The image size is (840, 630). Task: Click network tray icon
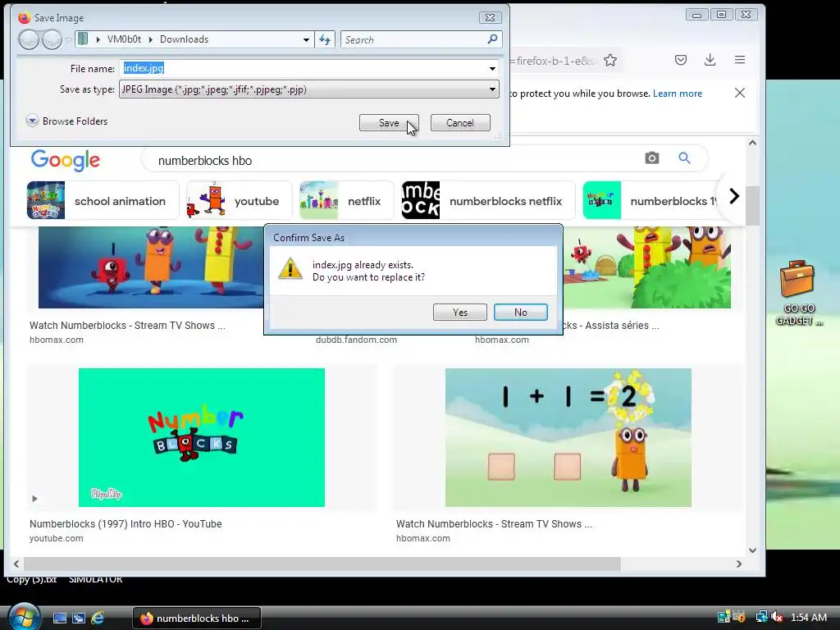coord(760,617)
